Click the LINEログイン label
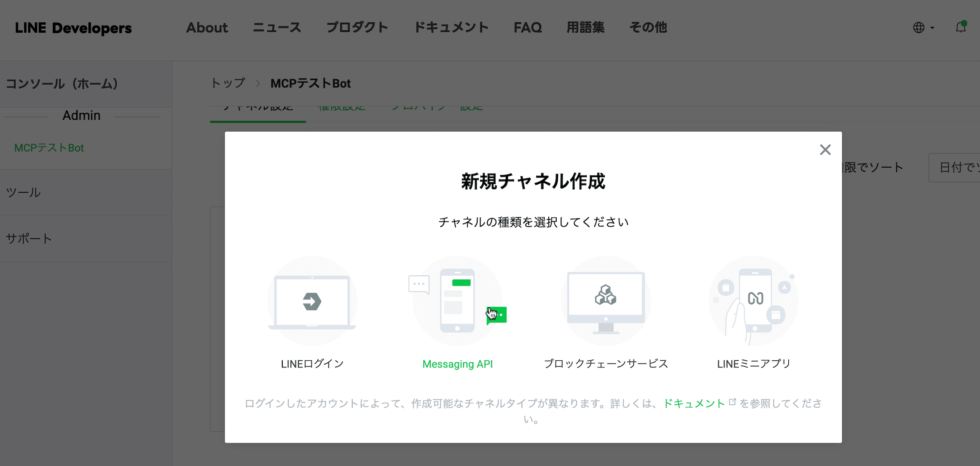 click(x=312, y=364)
